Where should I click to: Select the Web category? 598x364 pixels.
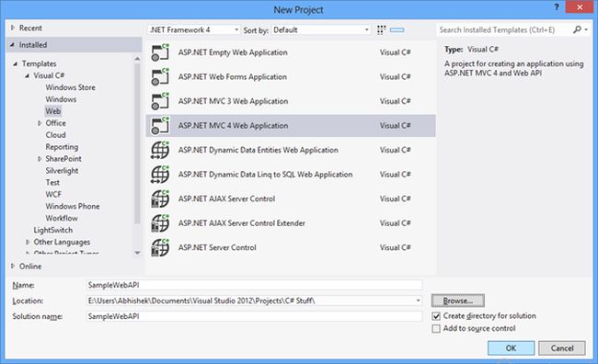pyautogui.click(x=53, y=111)
